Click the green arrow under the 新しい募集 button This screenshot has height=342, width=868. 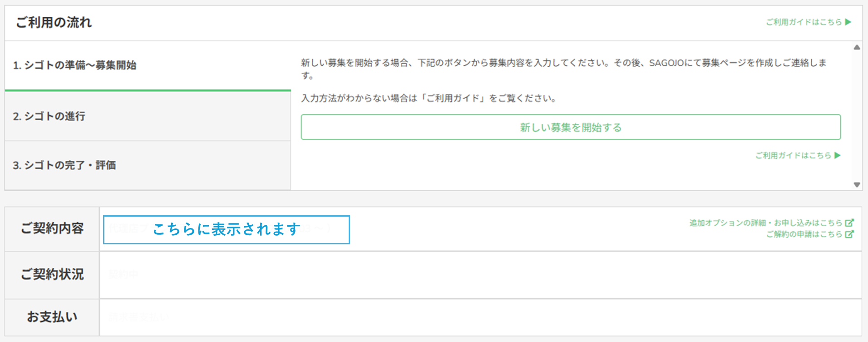[838, 155]
